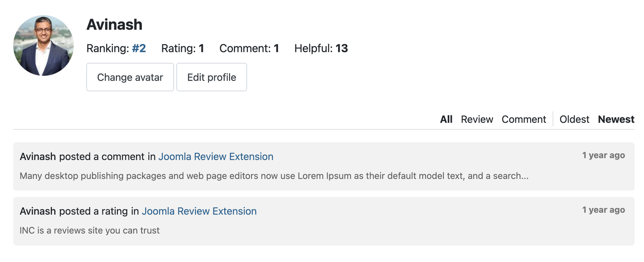This screenshot has width=644, height=262.
Task: Open Joomla Review Extension from the comment entry
Action: click(216, 156)
